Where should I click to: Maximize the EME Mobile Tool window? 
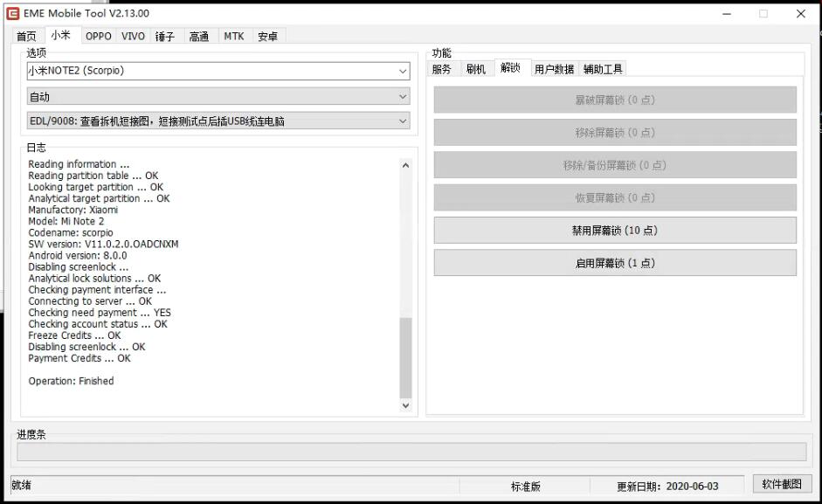click(763, 14)
